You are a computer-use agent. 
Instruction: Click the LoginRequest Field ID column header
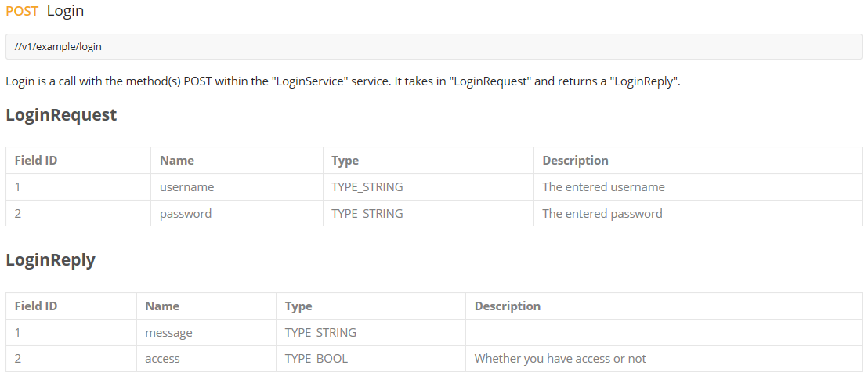pos(78,161)
